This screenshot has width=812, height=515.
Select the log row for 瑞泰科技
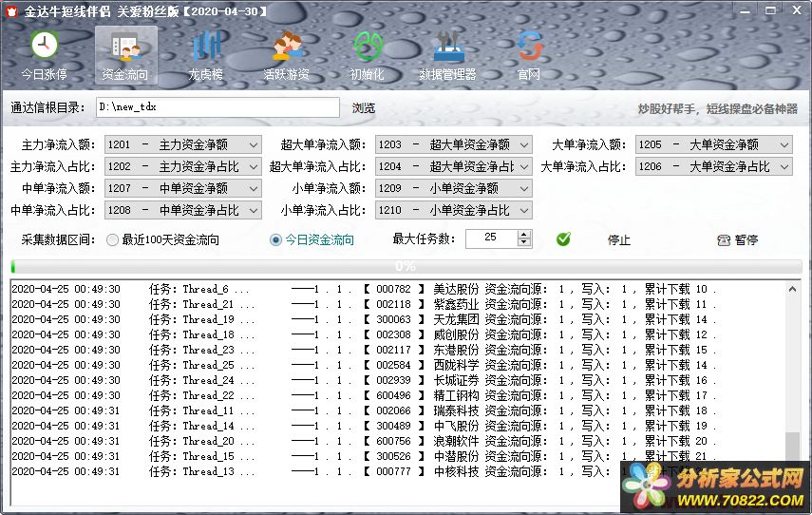[364, 410]
